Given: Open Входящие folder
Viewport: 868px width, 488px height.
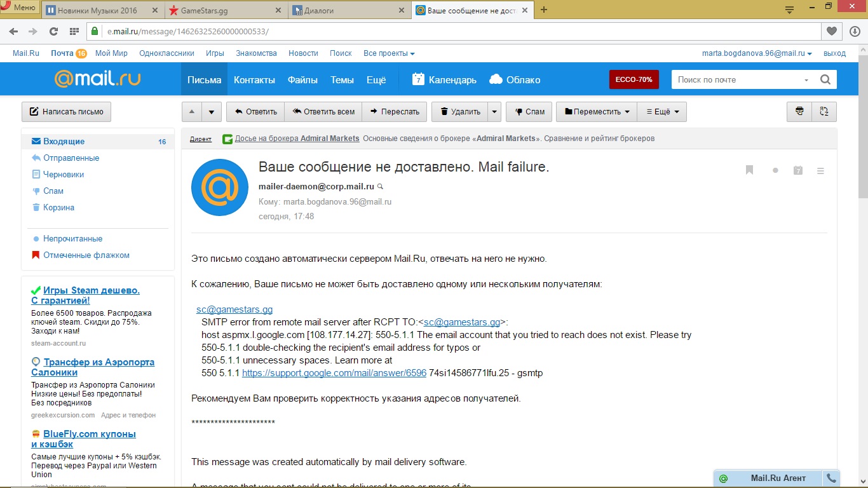Looking at the screenshot, I should pos(98,141).
